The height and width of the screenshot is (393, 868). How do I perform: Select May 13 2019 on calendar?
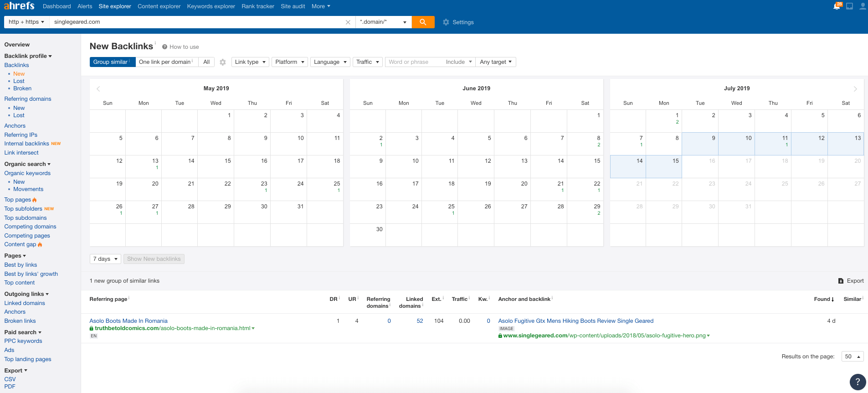[x=144, y=166]
